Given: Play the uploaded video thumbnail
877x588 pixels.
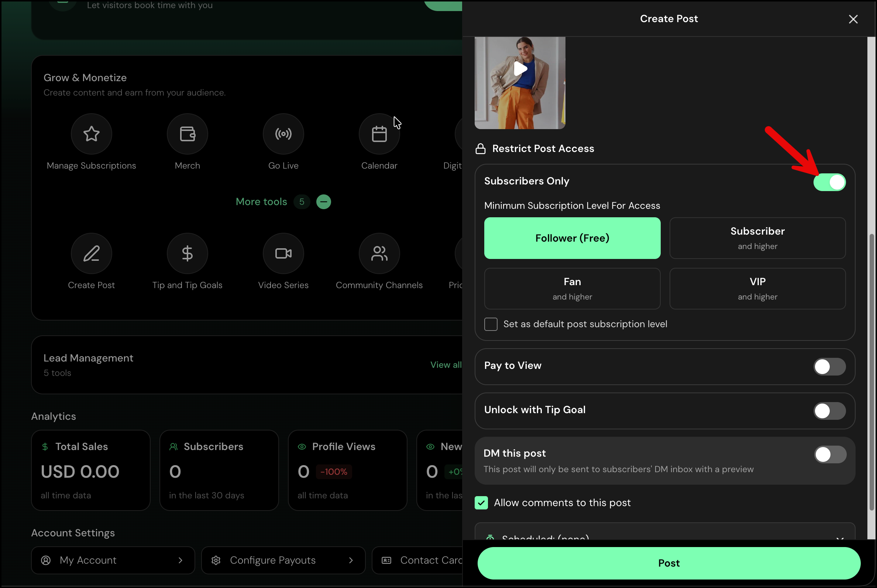Looking at the screenshot, I should click(520, 69).
